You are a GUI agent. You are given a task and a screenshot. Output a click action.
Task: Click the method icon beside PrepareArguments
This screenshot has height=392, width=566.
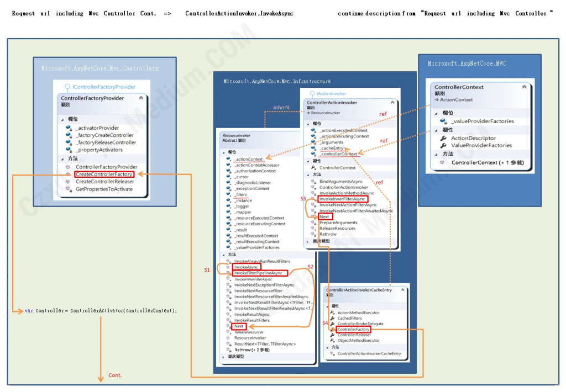[x=313, y=223]
